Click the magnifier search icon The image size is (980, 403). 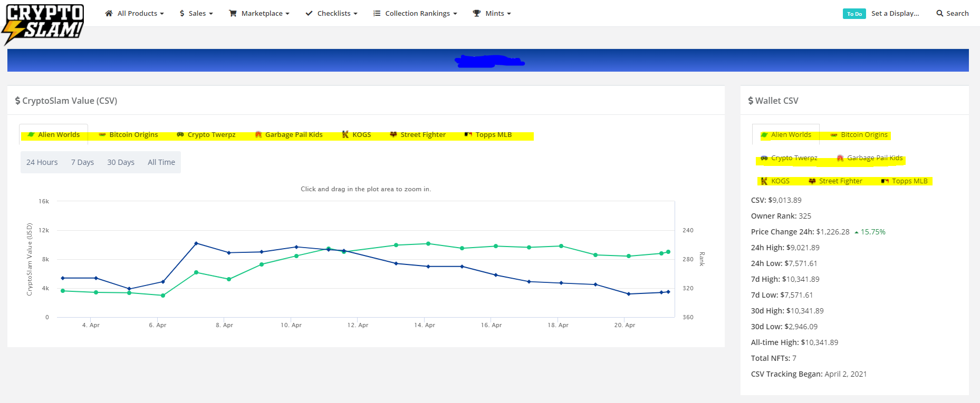[940, 13]
